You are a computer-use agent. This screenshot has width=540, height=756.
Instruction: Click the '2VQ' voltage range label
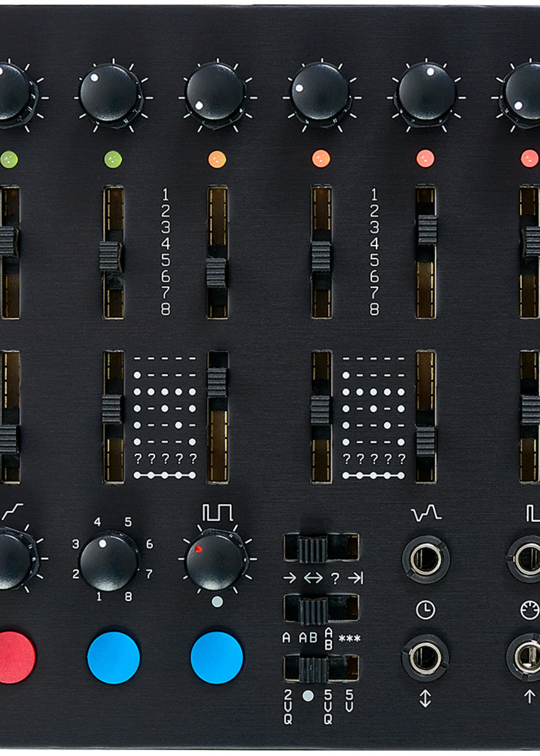pos(288,706)
